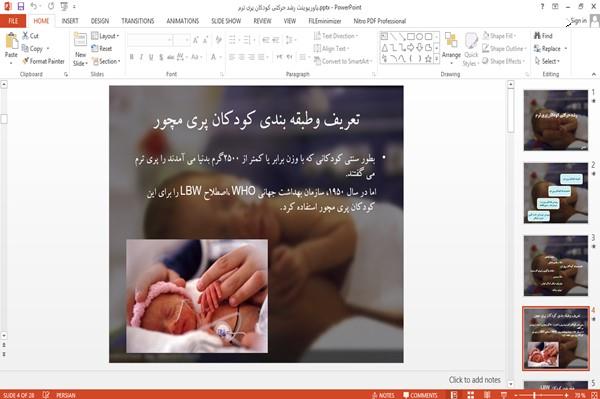Click the Redo icon in quick access toolbar
Viewport: 600px width, 399px height.
[x=51, y=6]
